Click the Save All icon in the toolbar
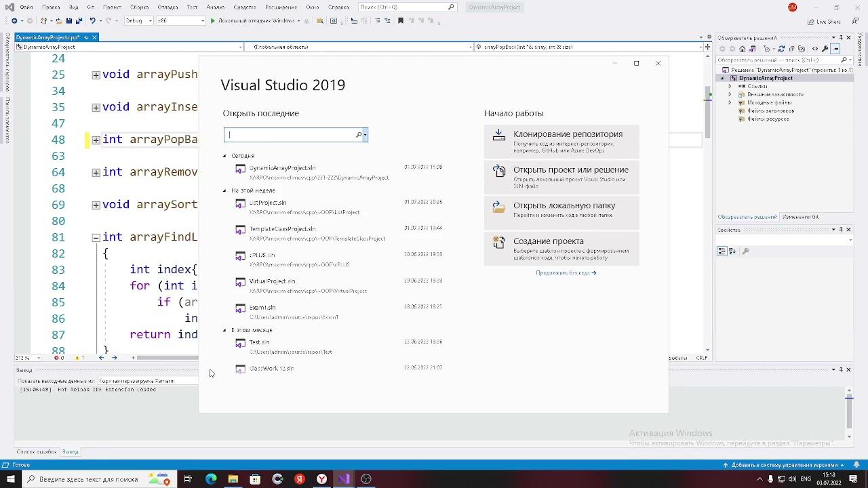This screenshot has width=868, height=488. 79,21
